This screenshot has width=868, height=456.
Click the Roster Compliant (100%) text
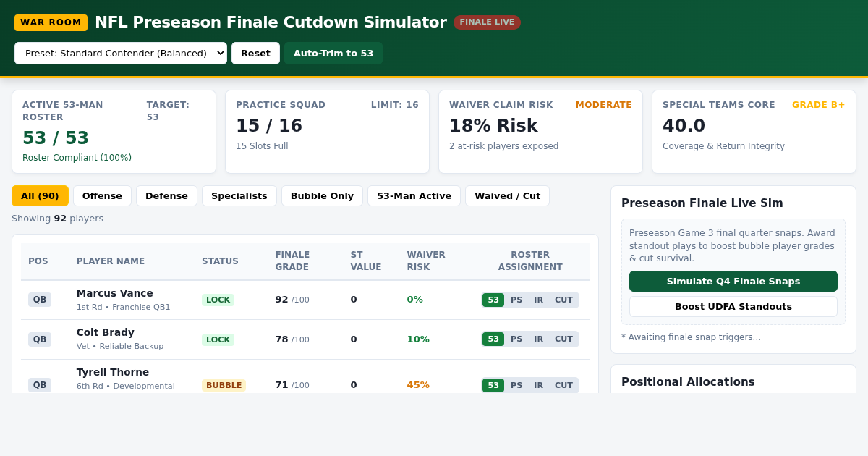(77, 158)
